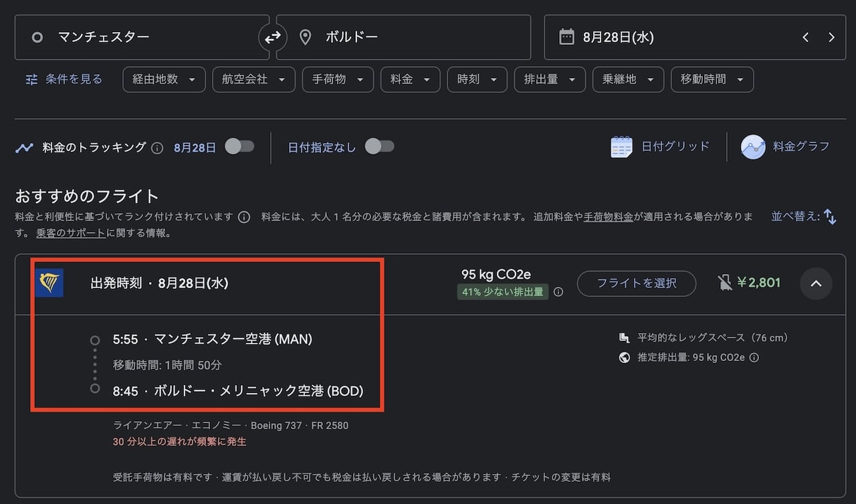
Task: Click the destination location pin icon
Action: coord(305,37)
